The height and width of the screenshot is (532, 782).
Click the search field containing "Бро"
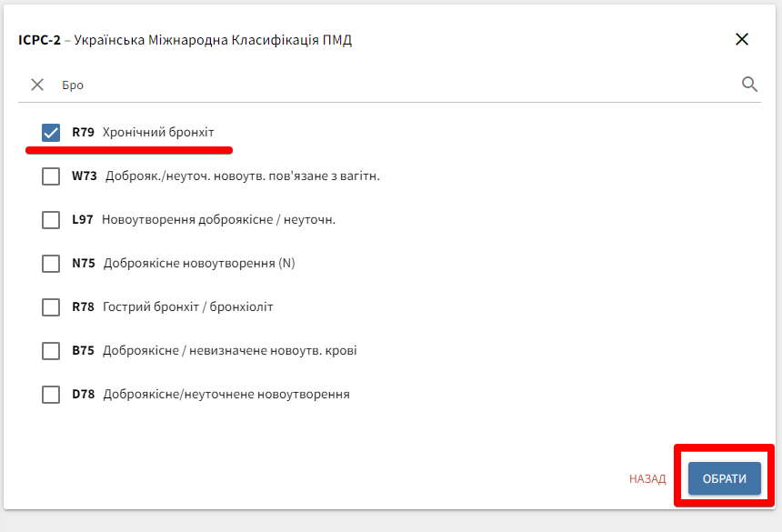point(391,85)
